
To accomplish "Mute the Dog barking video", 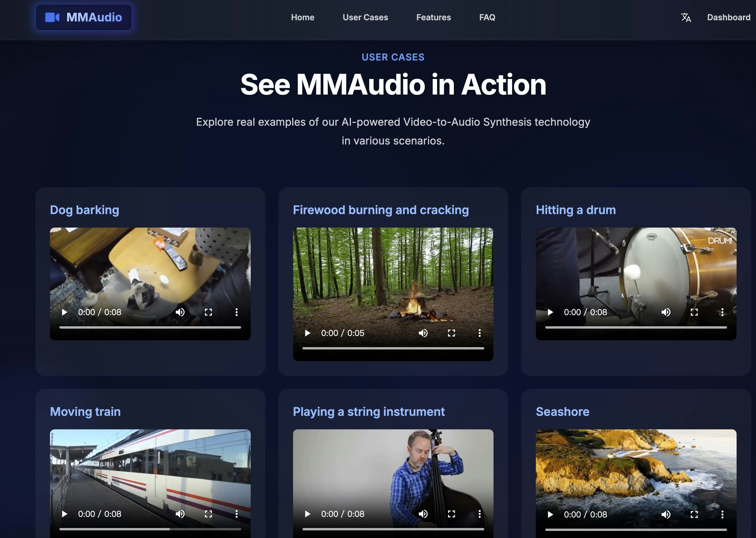I will coord(180,312).
